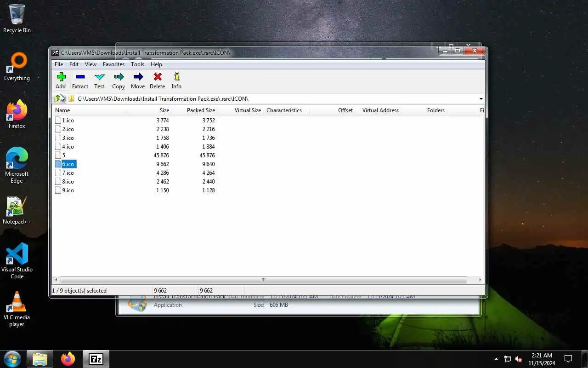The width and height of the screenshot is (588, 368).
Task: Click 7-Zip taskbar button
Action: coord(96,359)
